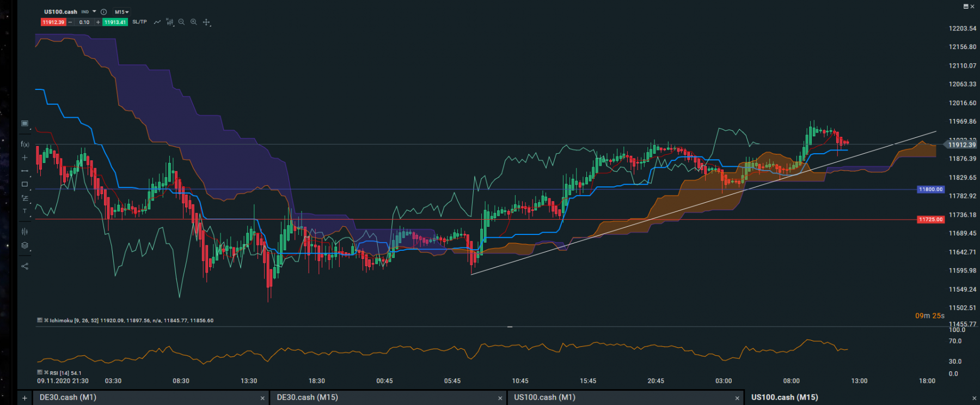The height and width of the screenshot is (405, 980).
Task: Select the text annotation tool
Action: pyautogui.click(x=24, y=211)
